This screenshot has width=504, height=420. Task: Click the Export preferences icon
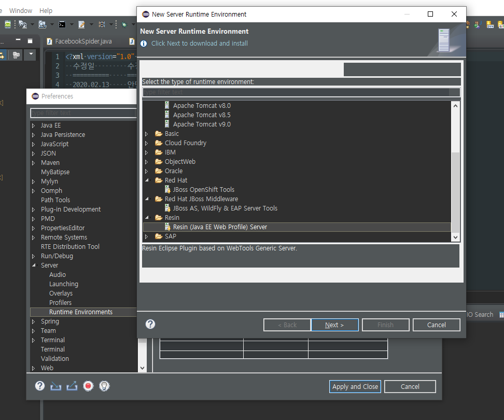(x=72, y=386)
